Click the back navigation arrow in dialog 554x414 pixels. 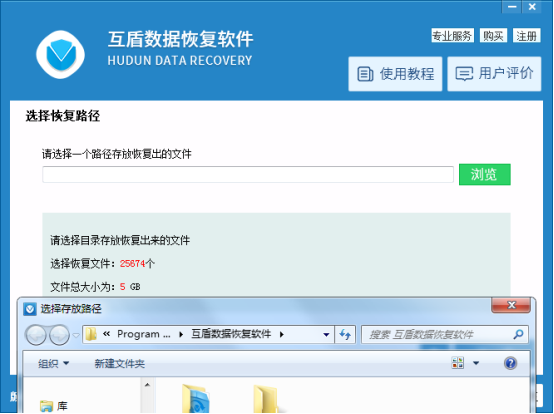click(x=36, y=335)
